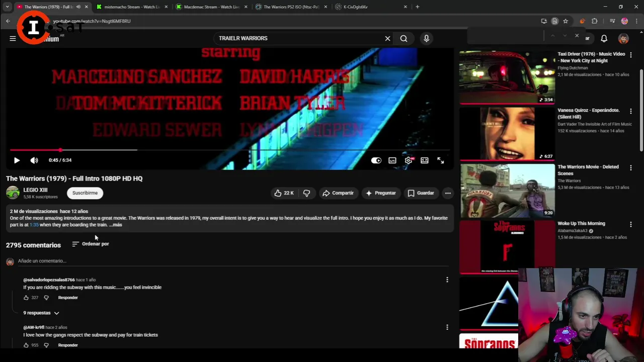644x362 pixels.
Task: Open the LEGIO XIII channel avatar
Action: pyautogui.click(x=13, y=193)
